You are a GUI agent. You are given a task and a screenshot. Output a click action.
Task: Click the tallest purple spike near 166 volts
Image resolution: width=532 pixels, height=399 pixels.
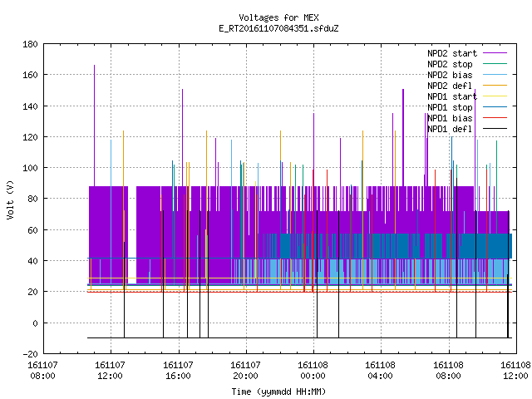tap(94, 125)
